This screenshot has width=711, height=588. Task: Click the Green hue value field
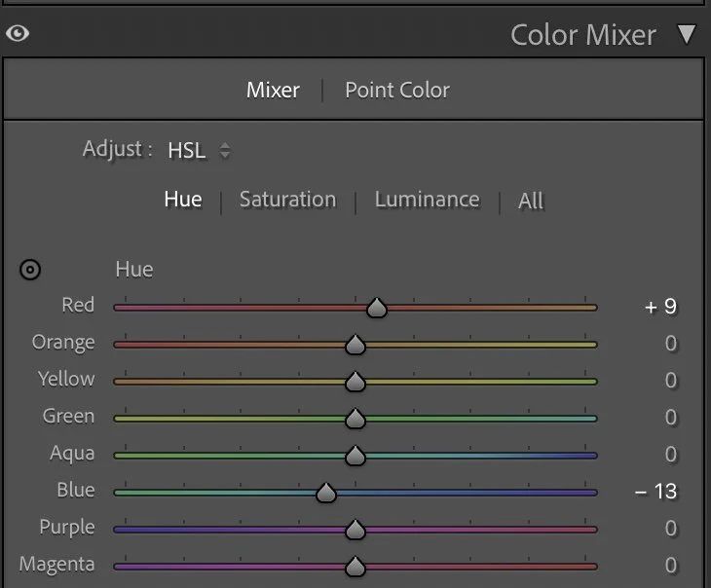pyautogui.click(x=671, y=418)
